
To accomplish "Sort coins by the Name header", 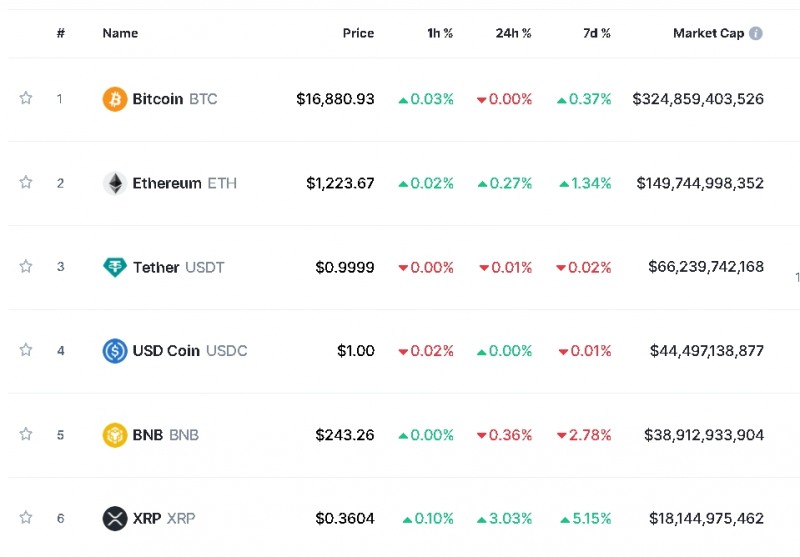I will 120,33.
